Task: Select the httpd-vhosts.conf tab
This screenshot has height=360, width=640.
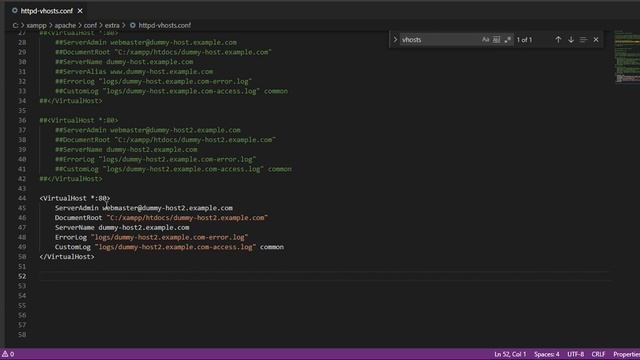Action: [x=47, y=11]
